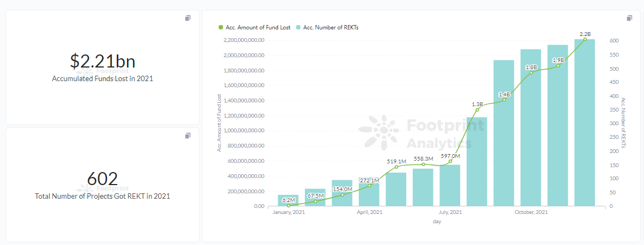Click the green Acc. Amount of Fund Lost legend dot
The image size is (644, 245).
point(220,28)
